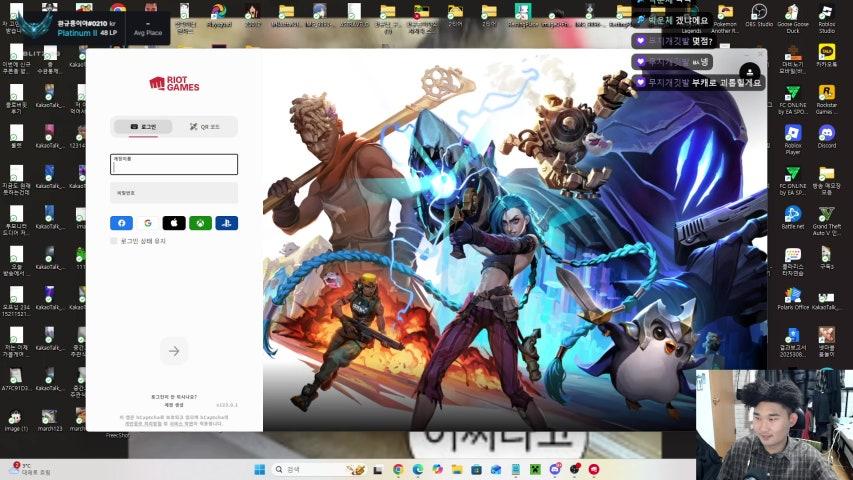
Task: Click the Riot Games logo
Action: point(174,83)
